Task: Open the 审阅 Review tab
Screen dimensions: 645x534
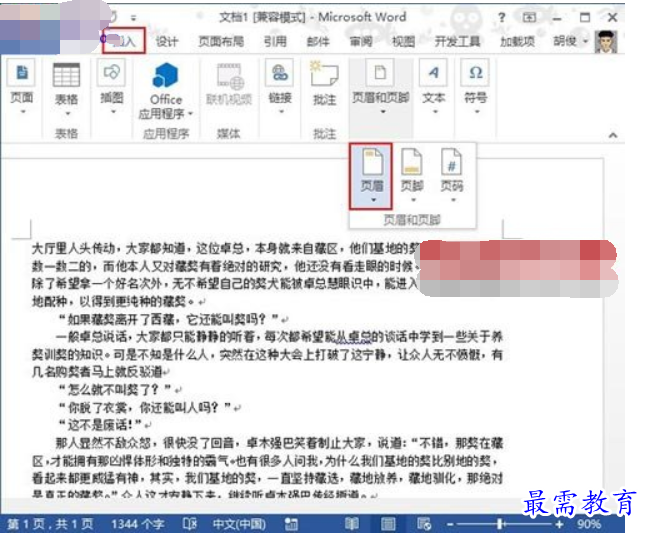Action: tap(361, 42)
